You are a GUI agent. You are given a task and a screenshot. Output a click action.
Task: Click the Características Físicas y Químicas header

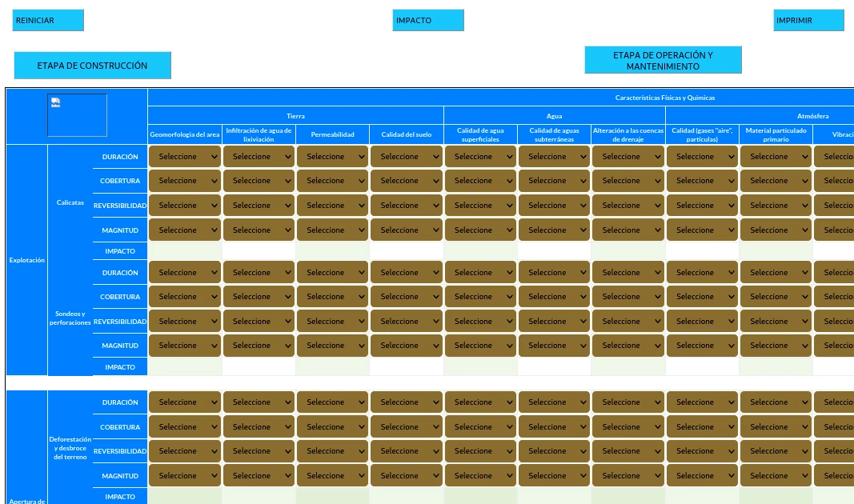click(x=664, y=98)
